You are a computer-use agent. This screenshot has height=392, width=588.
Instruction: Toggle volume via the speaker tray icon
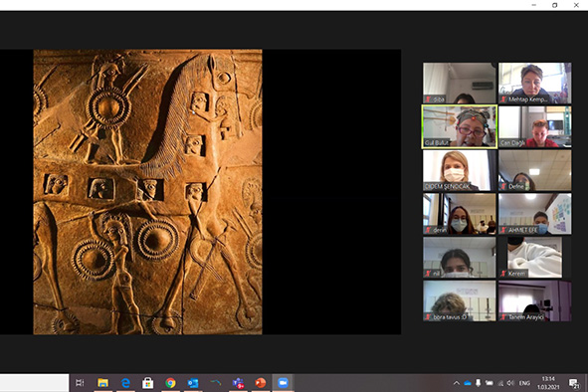tap(510, 383)
